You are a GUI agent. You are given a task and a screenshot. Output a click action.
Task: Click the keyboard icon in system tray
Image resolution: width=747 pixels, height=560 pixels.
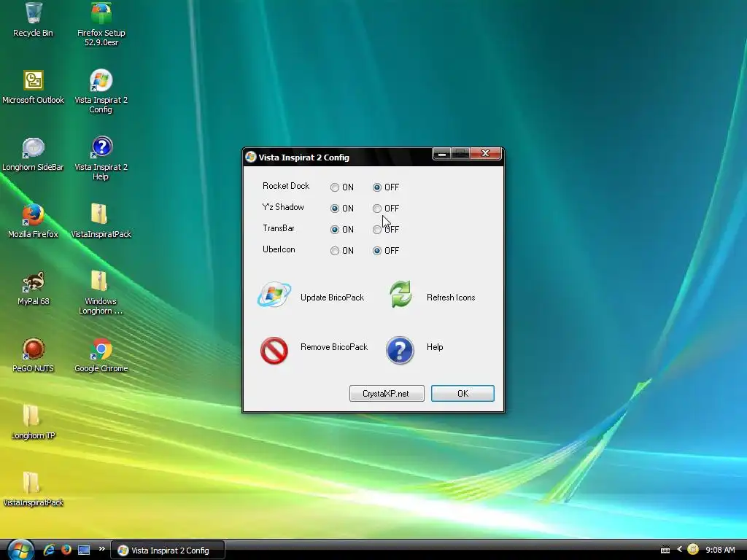coord(665,551)
